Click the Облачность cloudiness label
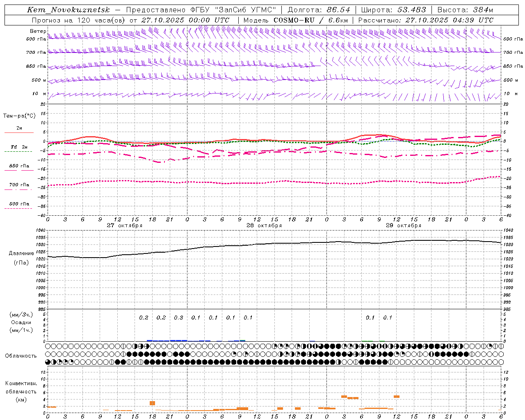This screenshot has width=525, height=420. 21,356
